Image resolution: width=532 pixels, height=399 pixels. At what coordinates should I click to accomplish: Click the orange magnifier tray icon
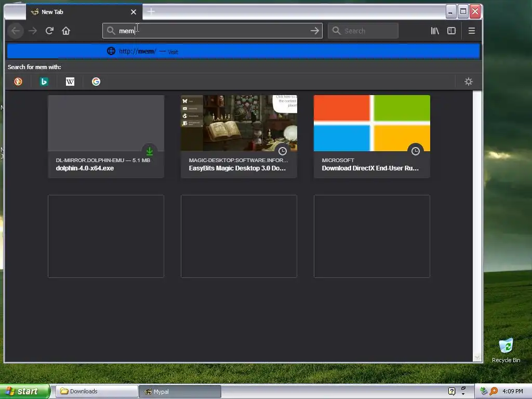[494, 391]
